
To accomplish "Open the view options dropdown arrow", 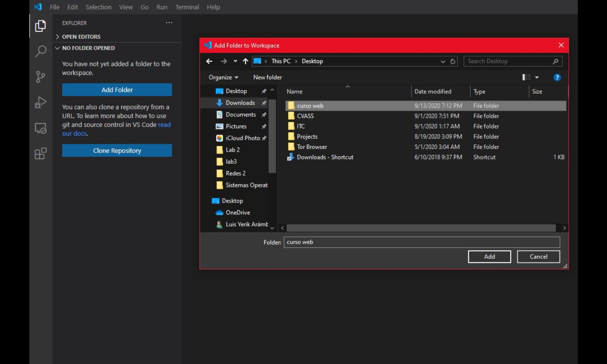I will [537, 77].
